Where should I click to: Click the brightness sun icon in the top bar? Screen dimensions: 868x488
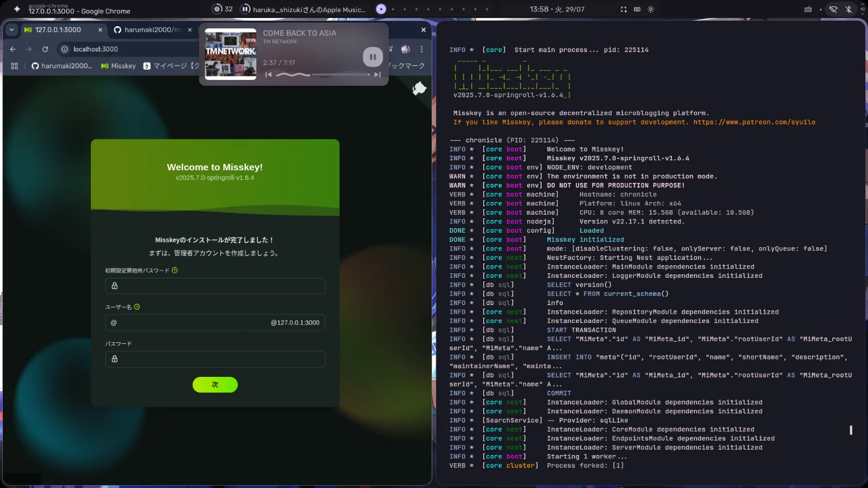coord(651,9)
